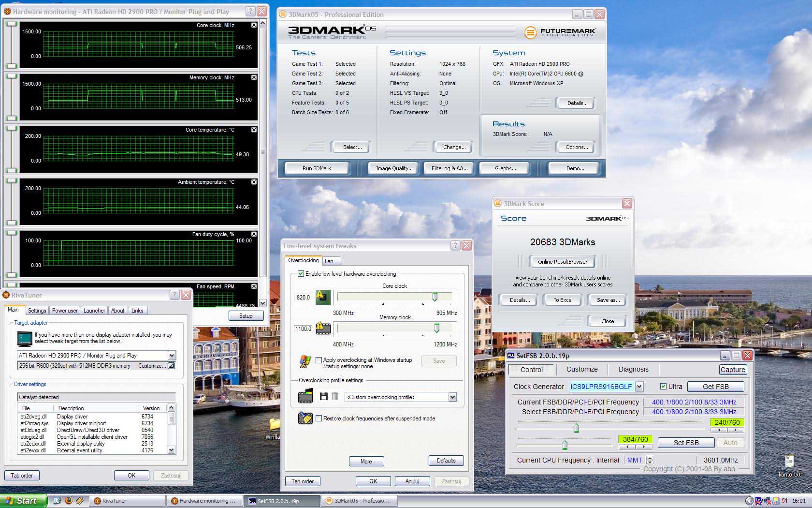Click the Memory clock 1100.0 value field
Screen dimensions: 812x508
[303, 329]
